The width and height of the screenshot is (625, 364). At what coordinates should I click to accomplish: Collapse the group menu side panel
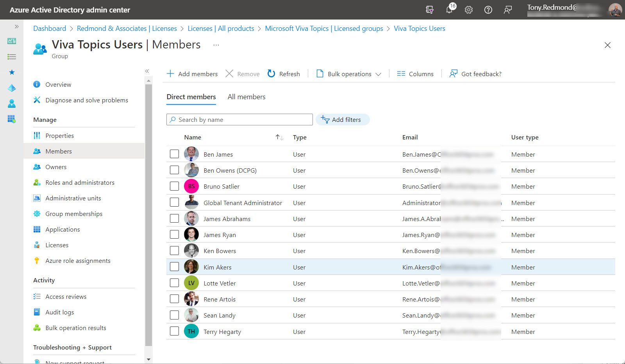147,71
